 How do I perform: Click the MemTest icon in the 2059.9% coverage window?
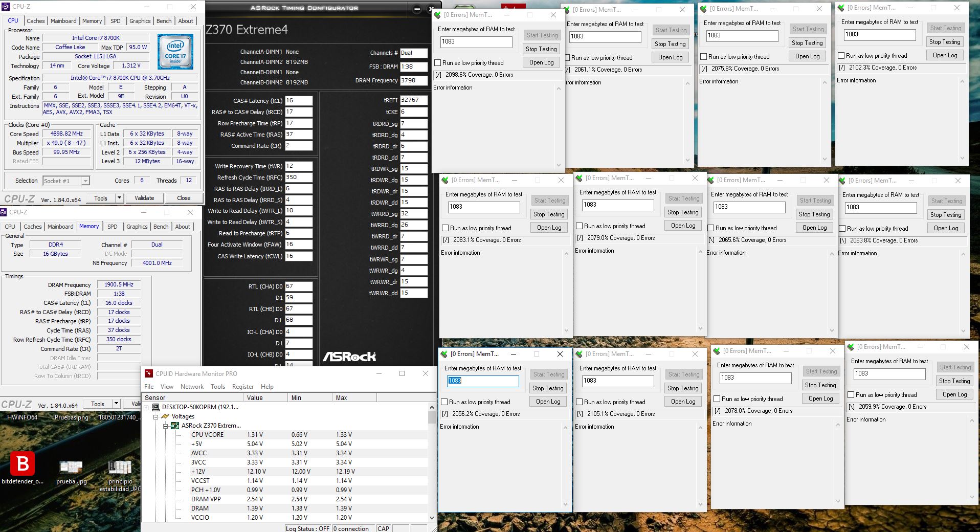point(851,347)
